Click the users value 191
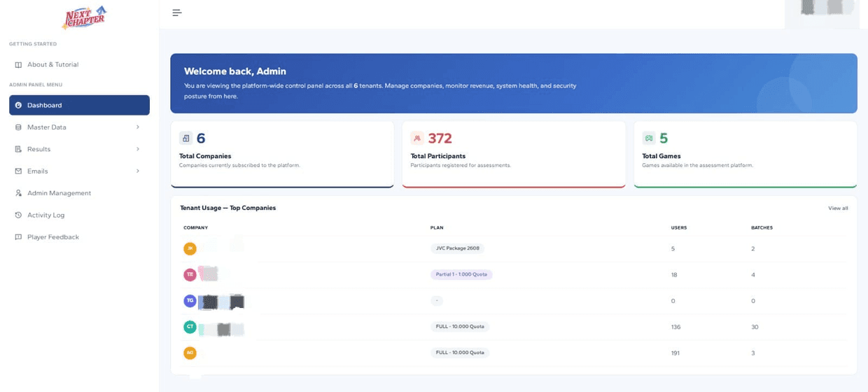 pyautogui.click(x=675, y=353)
